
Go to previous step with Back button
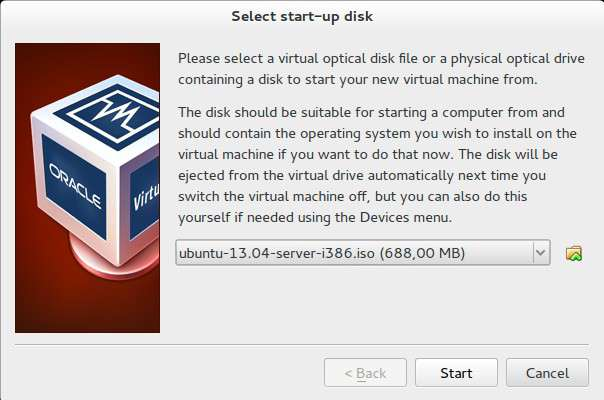(x=365, y=373)
